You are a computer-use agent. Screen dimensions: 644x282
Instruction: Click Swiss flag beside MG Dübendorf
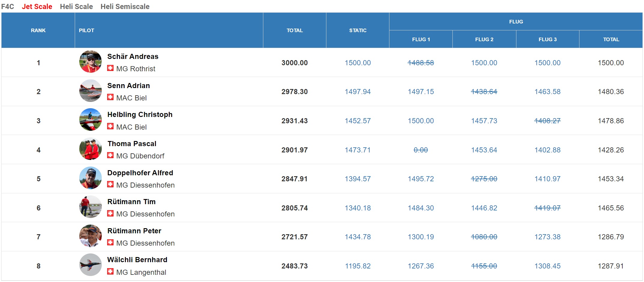pos(110,155)
